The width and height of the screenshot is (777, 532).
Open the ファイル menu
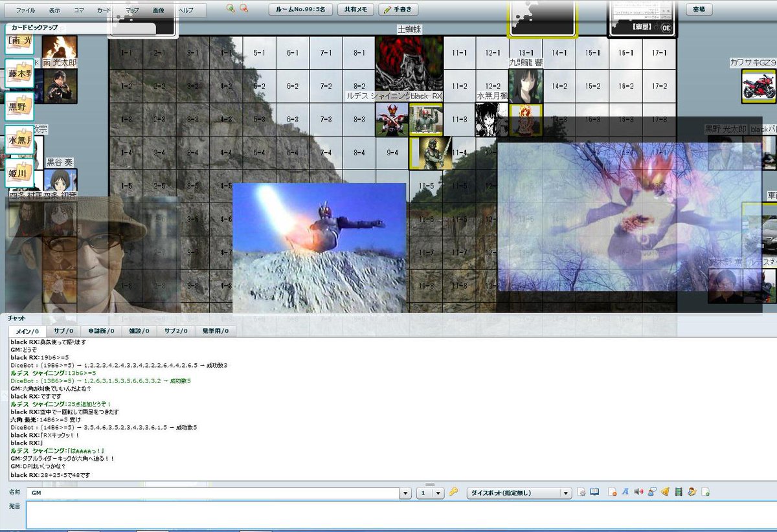pos(26,10)
